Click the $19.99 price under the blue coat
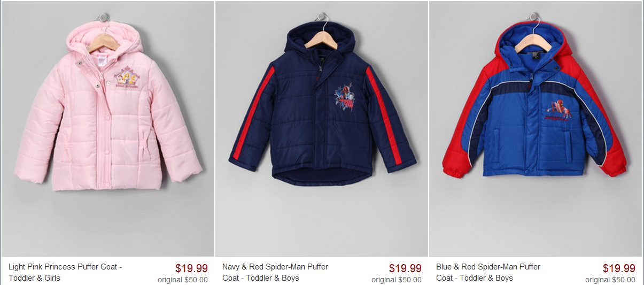The image size is (644, 285). [619, 268]
